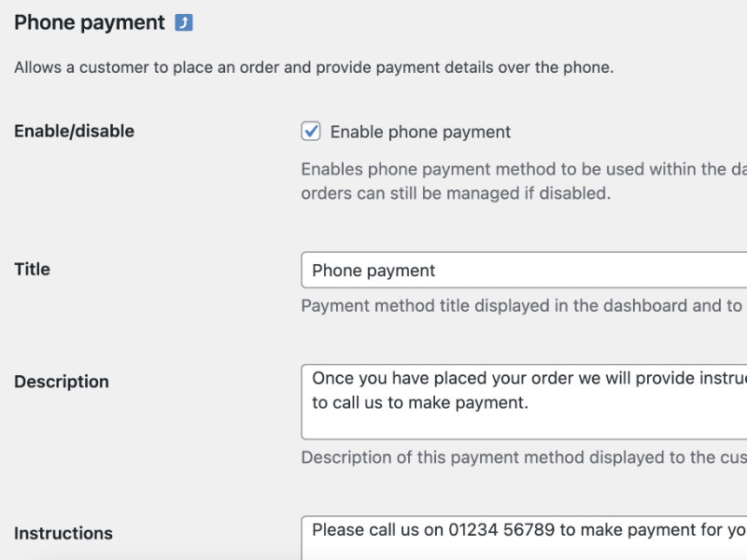Click the "Enable phone payment" label text
Screen dimensions: 747x560
(x=420, y=132)
